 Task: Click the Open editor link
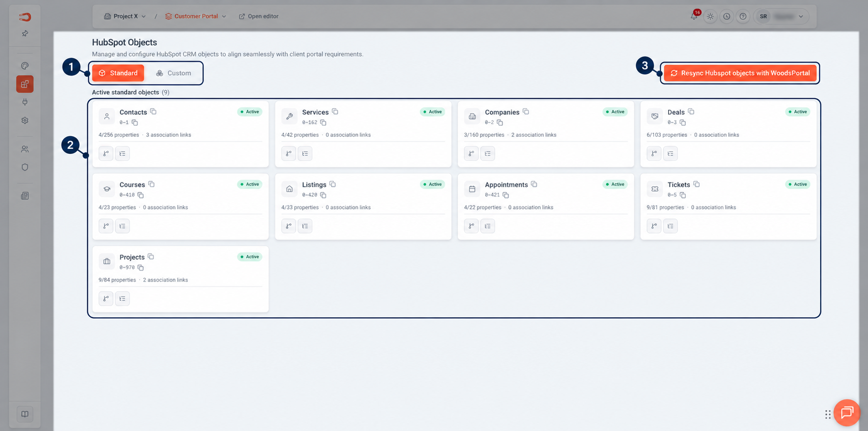click(x=258, y=16)
